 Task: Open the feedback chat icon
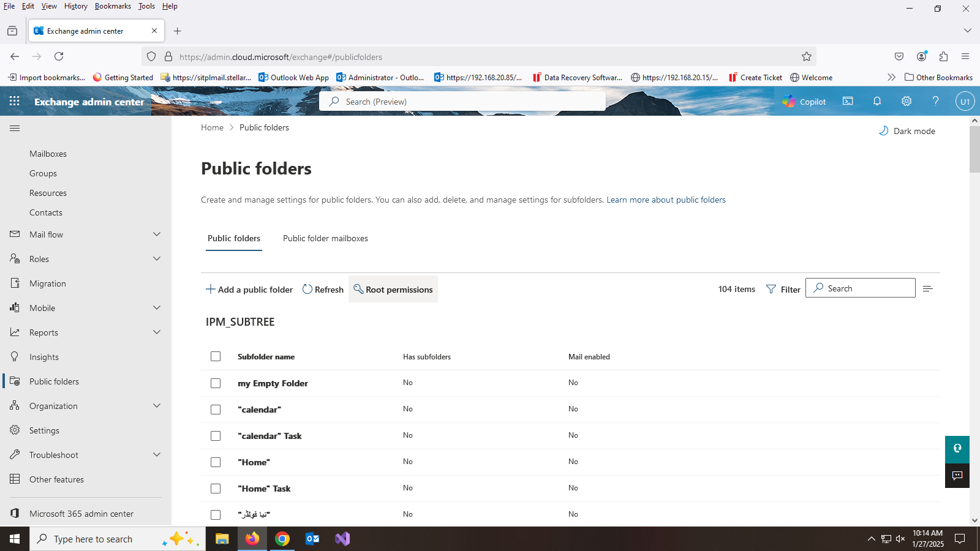pyautogui.click(x=957, y=476)
